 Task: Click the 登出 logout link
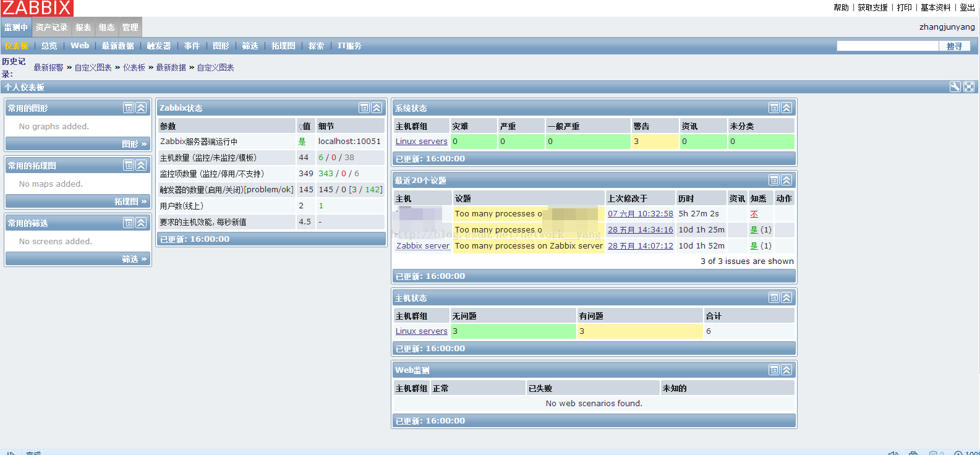(x=968, y=7)
